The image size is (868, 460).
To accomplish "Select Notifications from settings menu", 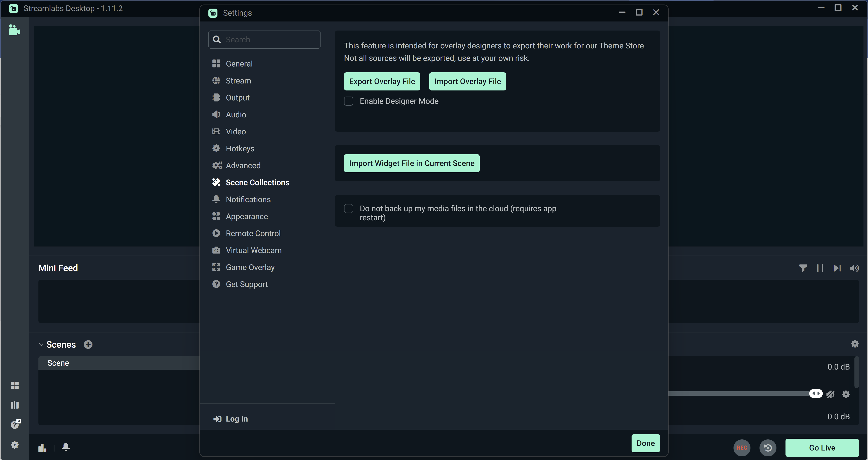I will point(248,199).
